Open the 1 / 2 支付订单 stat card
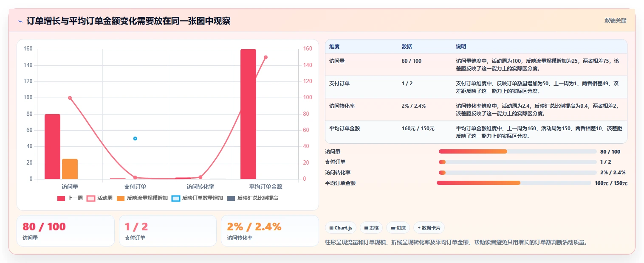644x263 pixels. tap(168, 231)
